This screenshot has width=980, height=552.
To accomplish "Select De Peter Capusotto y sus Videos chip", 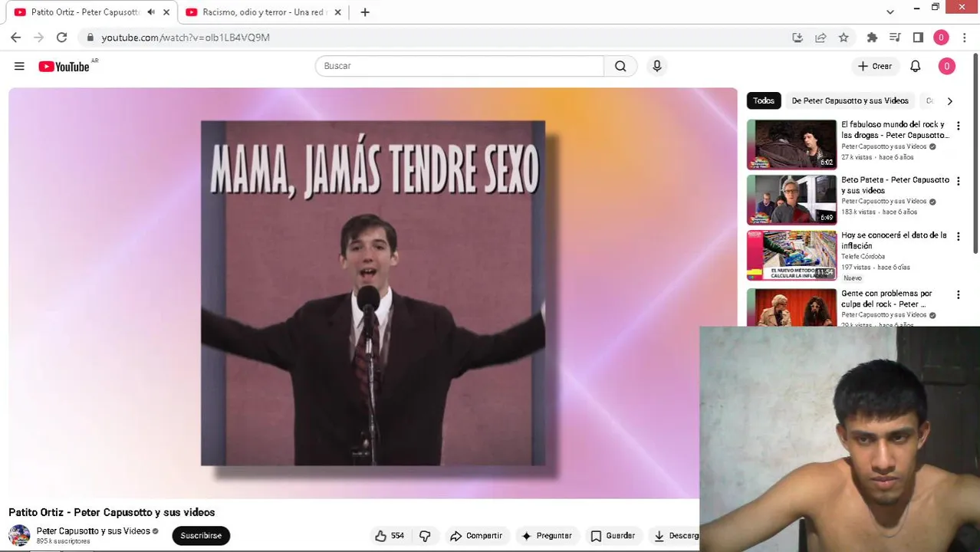I will click(850, 100).
